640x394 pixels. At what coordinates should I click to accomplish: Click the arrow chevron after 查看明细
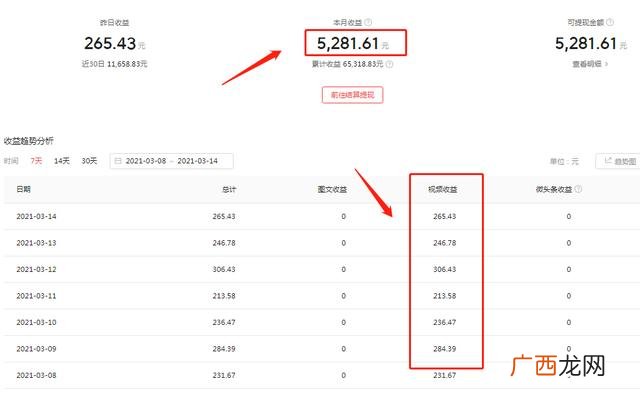pyautogui.click(x=607, y=64)
